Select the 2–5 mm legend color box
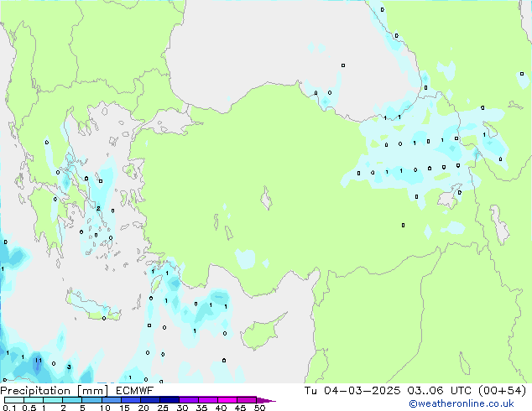Image resolution: width=532 pixels, height=411 pixels. click(72, 400)
